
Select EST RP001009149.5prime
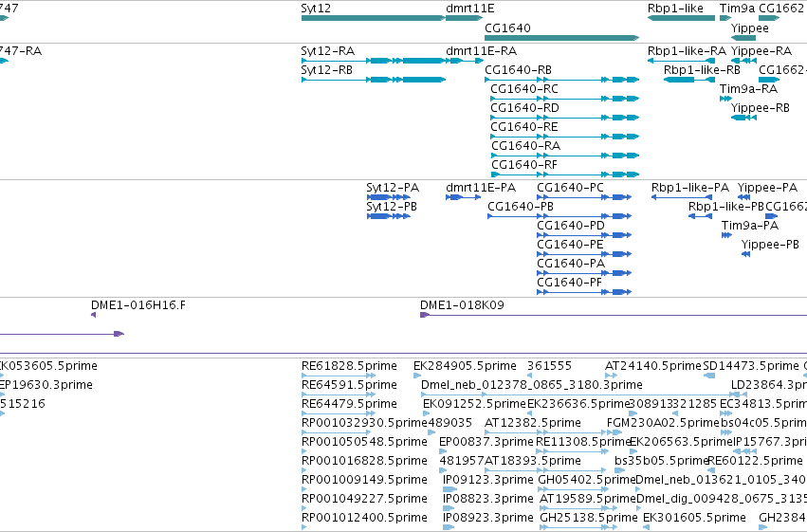[x=304, y=490]
